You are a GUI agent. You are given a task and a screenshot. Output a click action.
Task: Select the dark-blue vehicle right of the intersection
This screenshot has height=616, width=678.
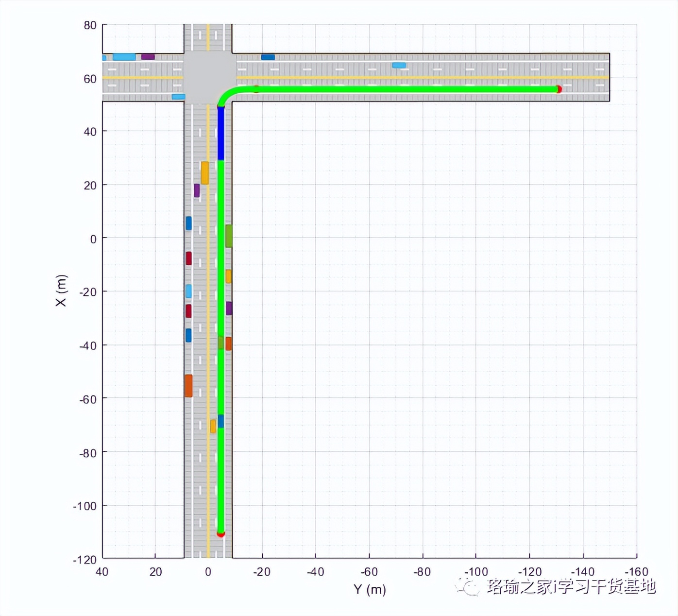point(268,57)
